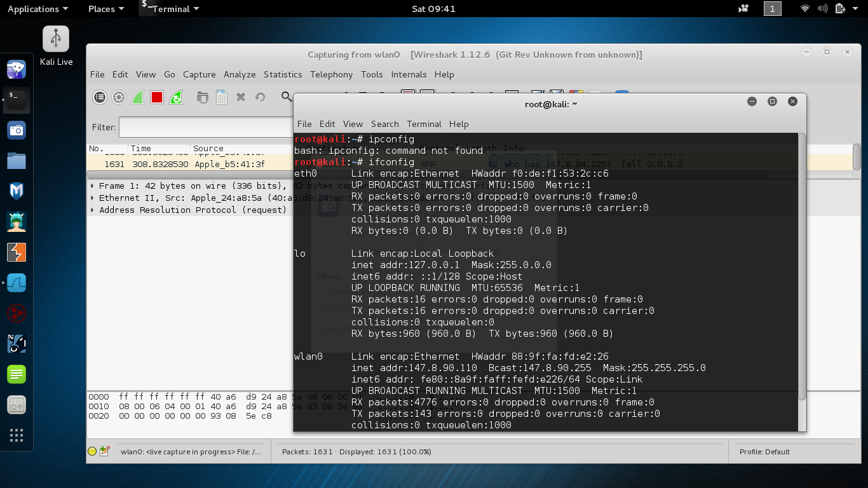Screen dimensions: 868x488
Task: Launch Maltego red icon in dock
Action: click(17, 313)
